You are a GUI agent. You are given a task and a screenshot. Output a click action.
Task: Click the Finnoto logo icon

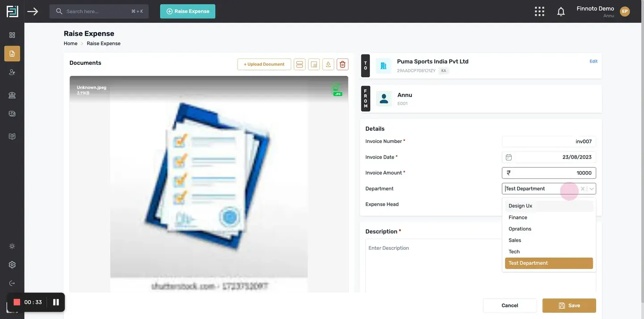tap(12, 11)
